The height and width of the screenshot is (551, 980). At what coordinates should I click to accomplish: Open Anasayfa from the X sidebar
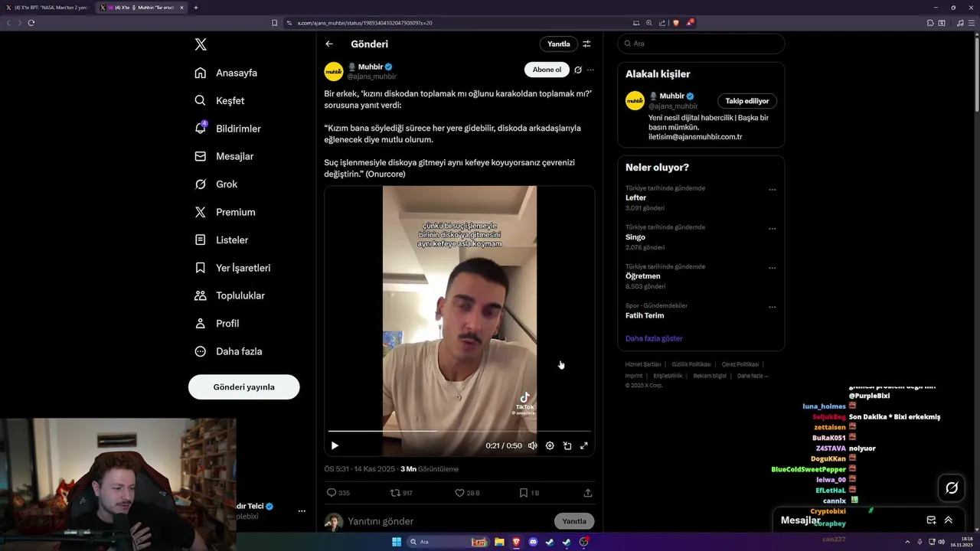226,73
